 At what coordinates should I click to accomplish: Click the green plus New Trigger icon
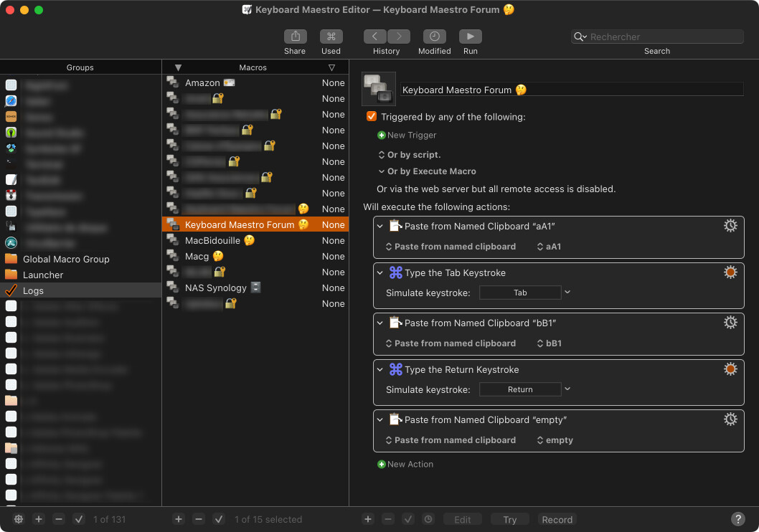[x=382, y=136]
